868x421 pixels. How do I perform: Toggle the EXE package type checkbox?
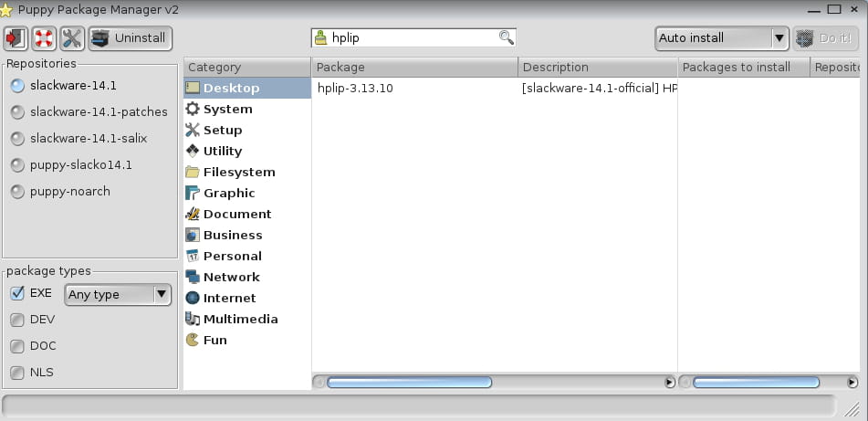[17, 293]
